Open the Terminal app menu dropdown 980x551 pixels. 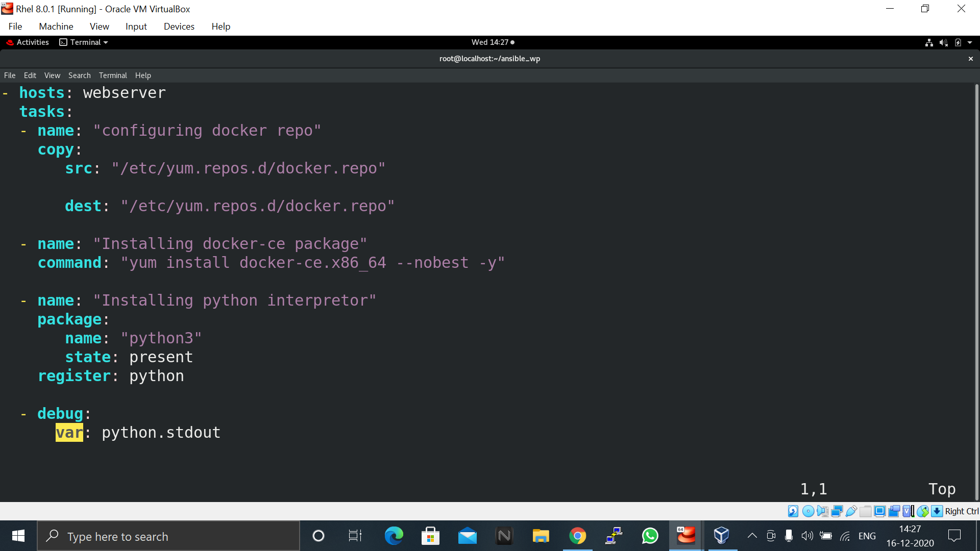pos(84,42)
